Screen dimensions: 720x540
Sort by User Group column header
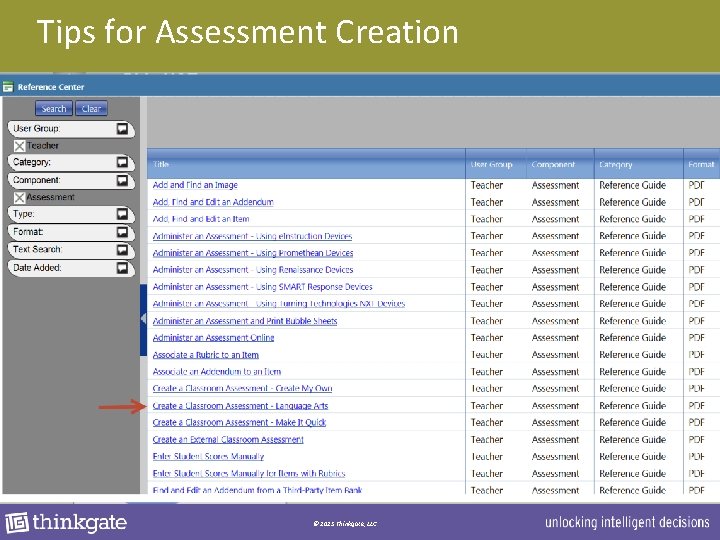coord(491,164)
